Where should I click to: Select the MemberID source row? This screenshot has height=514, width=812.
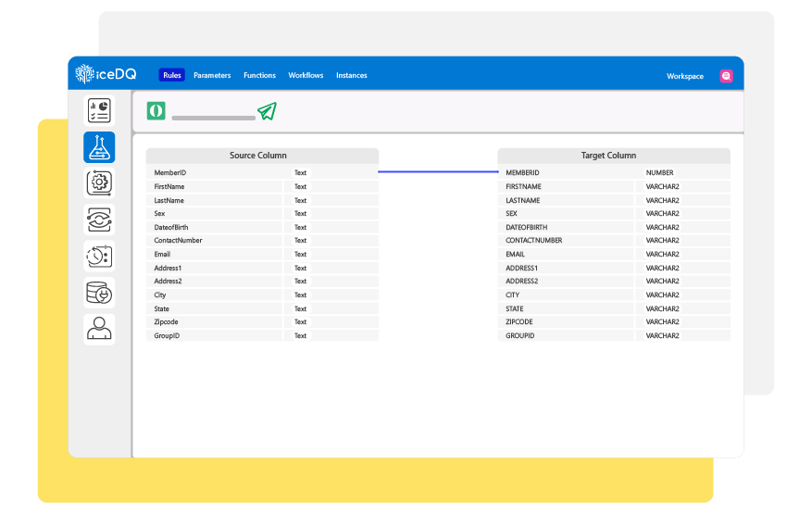point(262,172)
